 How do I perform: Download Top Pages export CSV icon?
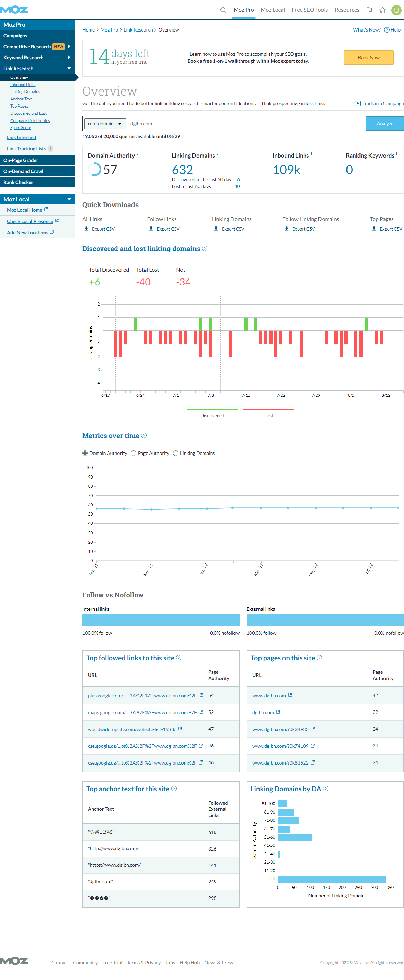tap(374, 228)
